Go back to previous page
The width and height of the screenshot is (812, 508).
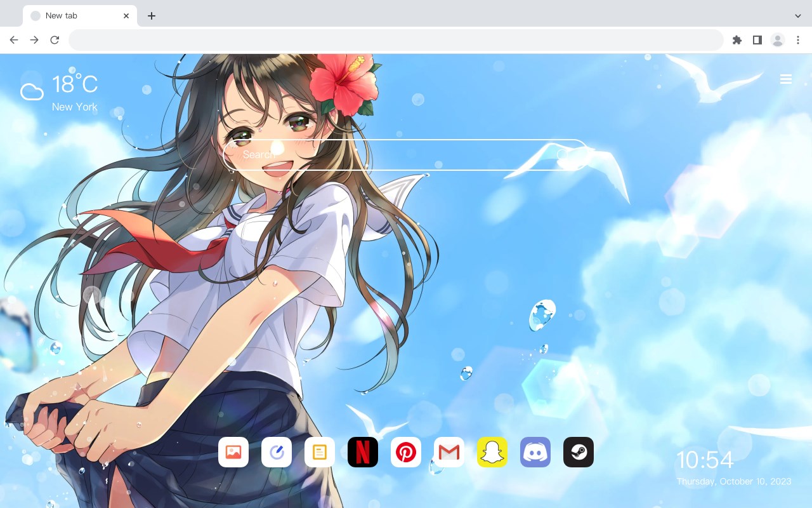(x=14, y=40)
